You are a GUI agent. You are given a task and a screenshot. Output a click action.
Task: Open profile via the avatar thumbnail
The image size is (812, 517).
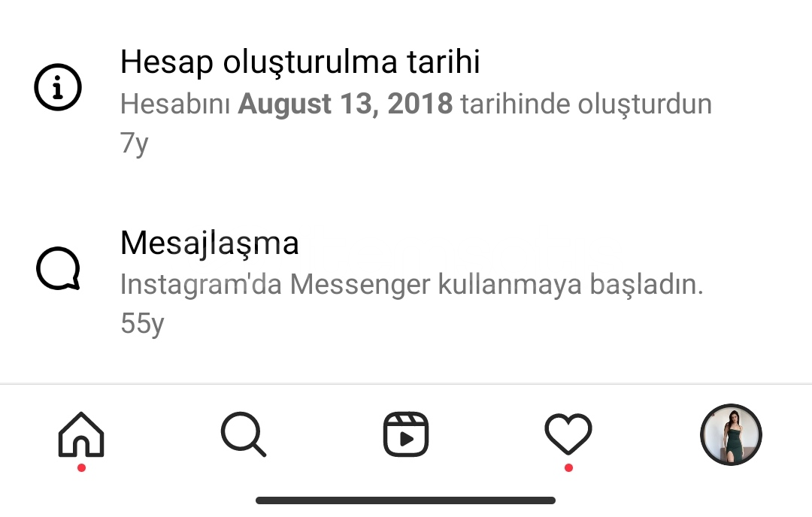[x=731, y=434]
